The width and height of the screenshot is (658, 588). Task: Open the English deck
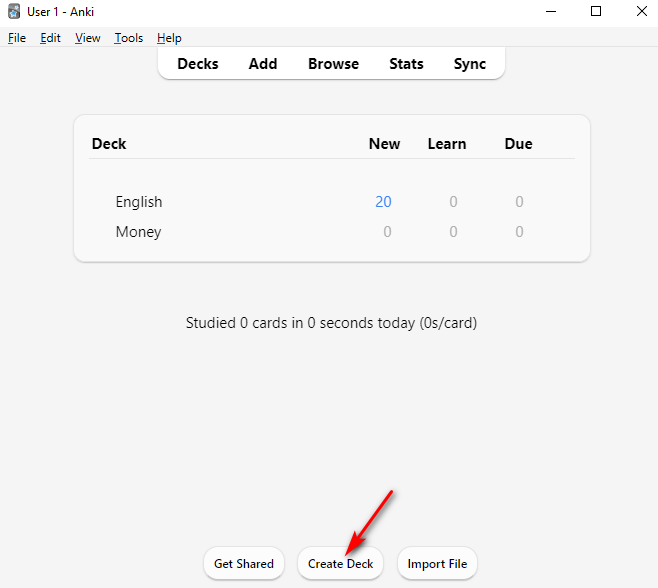[139, 202]
